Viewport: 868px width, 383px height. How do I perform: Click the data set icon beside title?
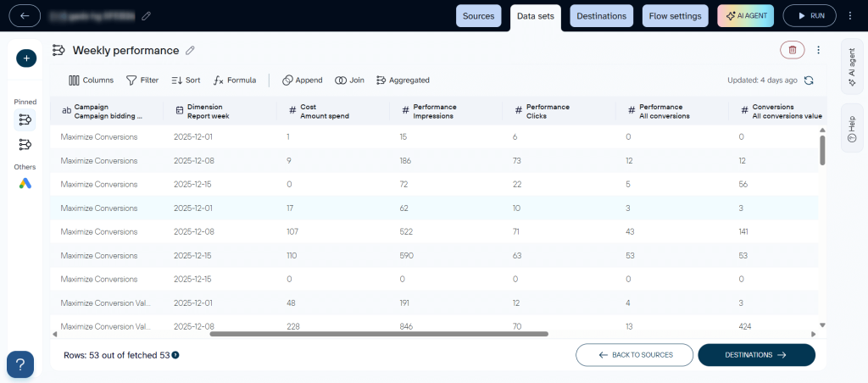point(58,50)
